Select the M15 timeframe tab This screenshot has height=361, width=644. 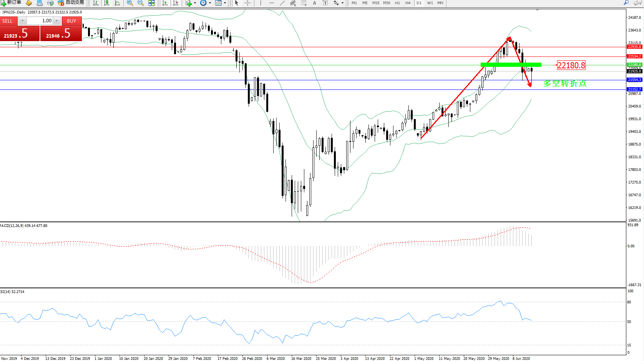pyautogui.click(x=376, y=3)
